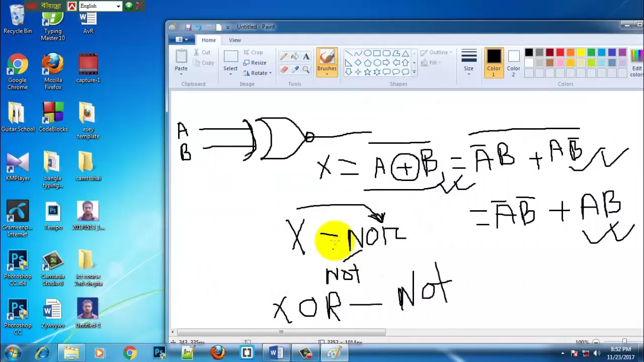Activate Color 2 background selector
The width and height of the screenshot is (644, 362).
513,63
